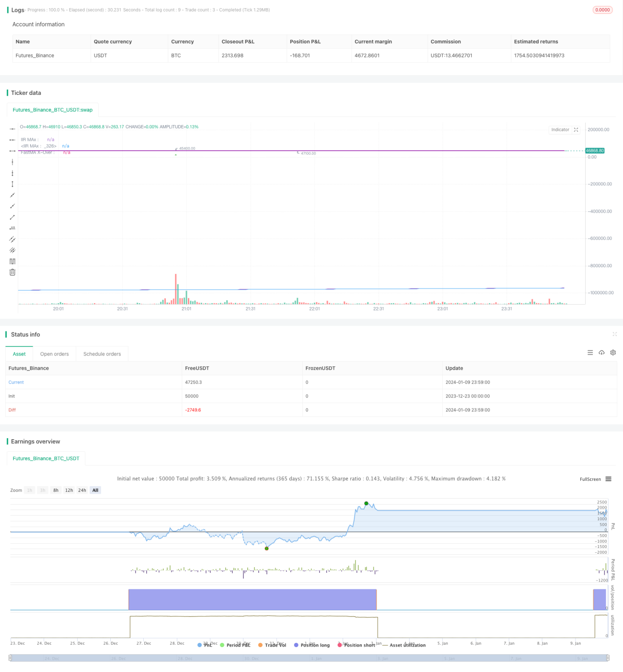The image size is (623, 672).
Task: Click the trash icon to delete drawings
Action: click(x=12, y=272)
